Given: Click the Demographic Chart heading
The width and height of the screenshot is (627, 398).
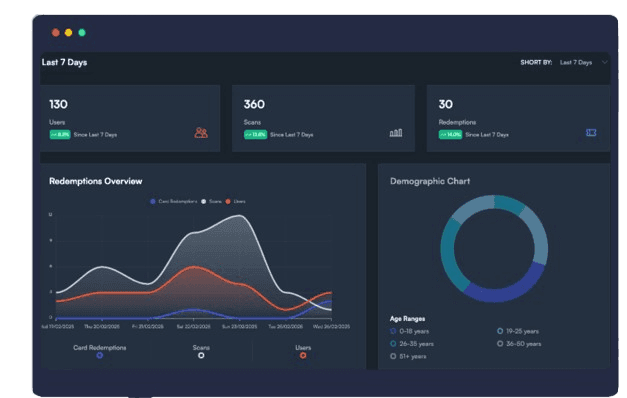Looking at the screenshot, I should coord(430,181).
